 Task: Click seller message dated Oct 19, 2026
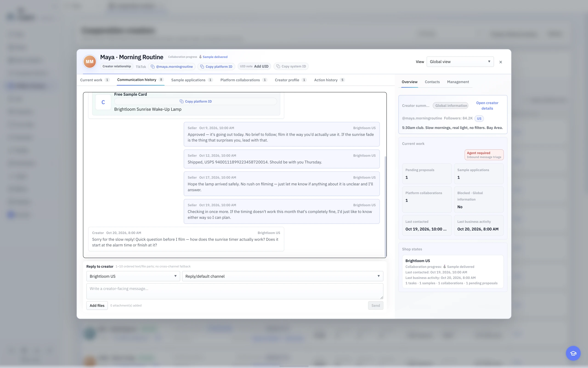point(282,211)
